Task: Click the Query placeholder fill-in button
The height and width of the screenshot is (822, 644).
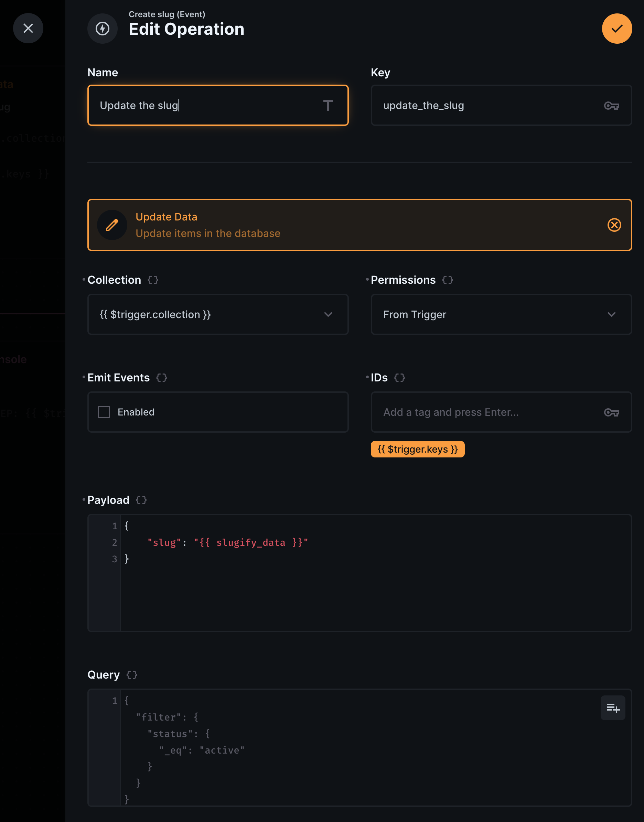Action: (x=613, y=708)
